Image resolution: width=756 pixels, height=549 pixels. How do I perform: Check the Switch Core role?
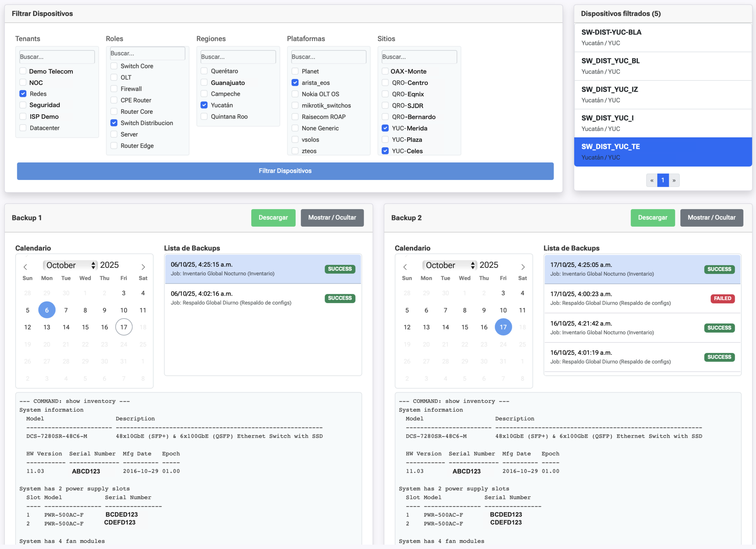tap(114, 66)
